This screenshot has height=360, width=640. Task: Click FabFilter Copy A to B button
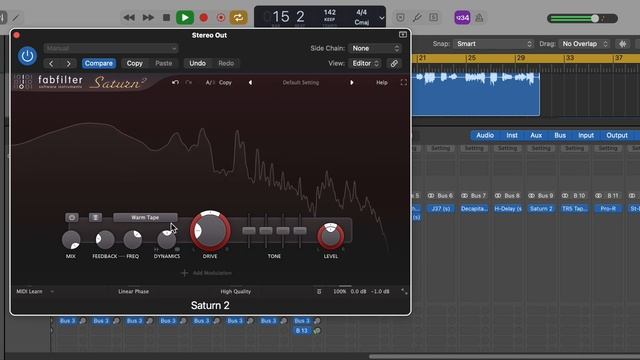pyautogui.click(x=225, y=82)
